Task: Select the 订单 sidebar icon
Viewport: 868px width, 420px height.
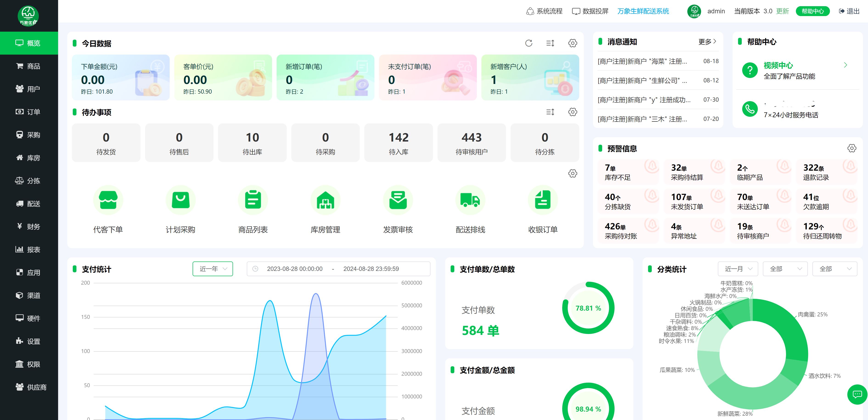Action: click(19, 111)
